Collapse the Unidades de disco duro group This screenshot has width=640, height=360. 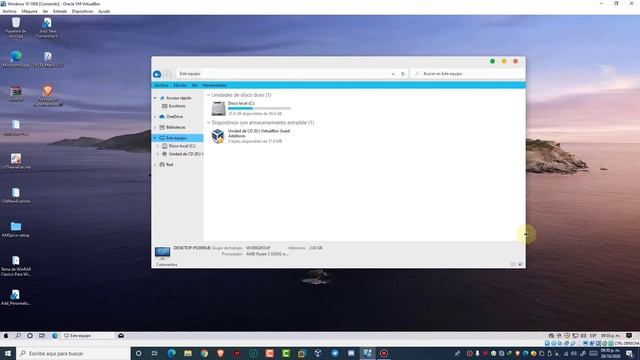click(x=209, y=95)
